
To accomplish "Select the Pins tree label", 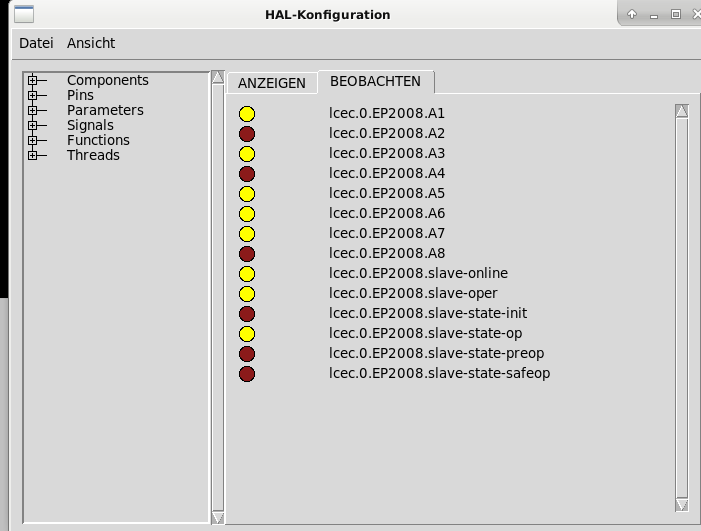I will pos(80,95).
